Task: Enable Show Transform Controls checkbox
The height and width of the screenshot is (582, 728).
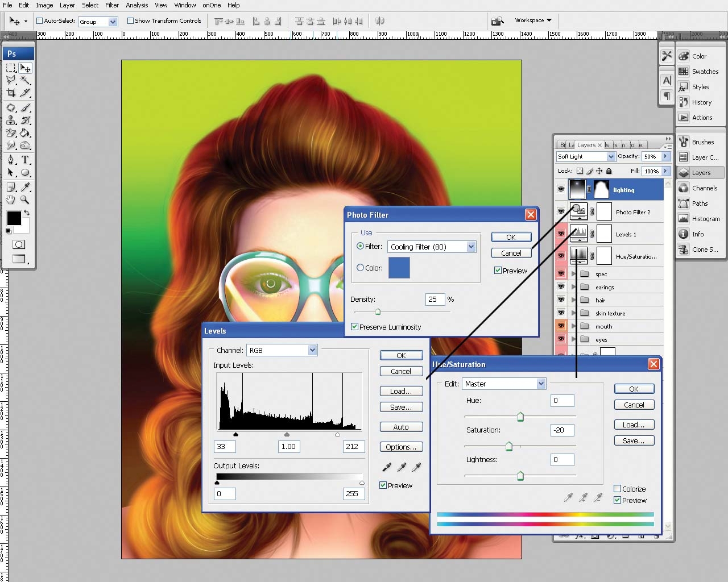Action: tap(131, 21)
